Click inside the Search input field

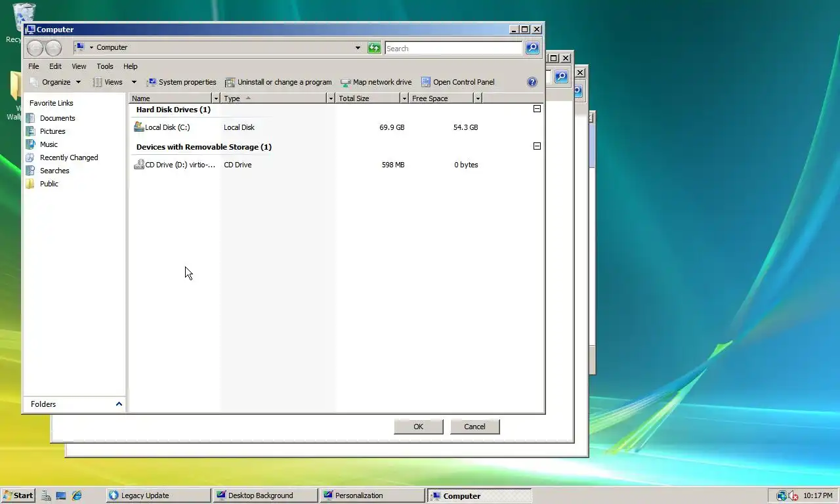click(x=453, y=48)
